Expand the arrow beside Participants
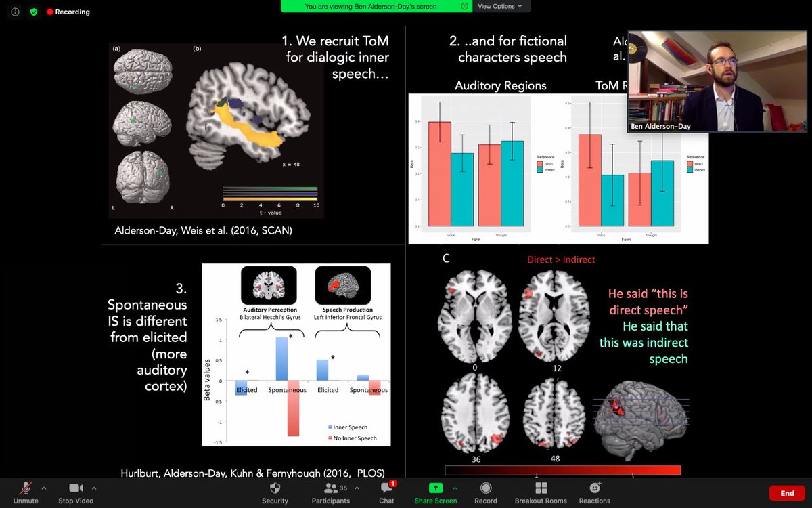The width and height of the screenshot is (812, 508). tap(357, 488)
